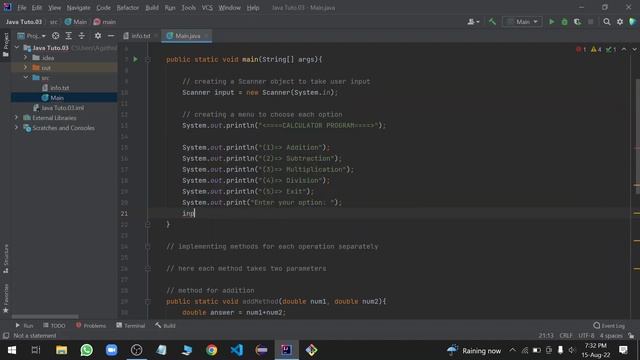The width and height of the screenshot is (640, 360).
Task: Expand all nodes in the Project panel
Action: click(x=69, y=36)
